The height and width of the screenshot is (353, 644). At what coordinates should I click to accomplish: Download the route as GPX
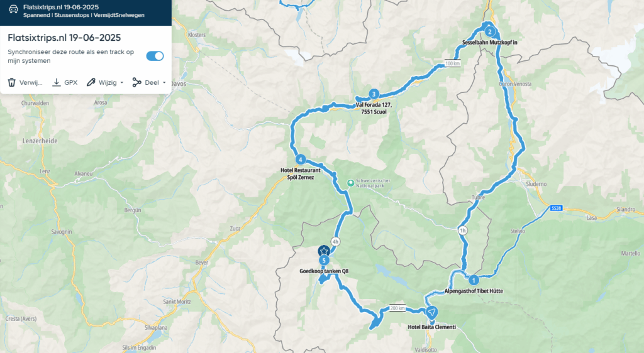[65, 82]
